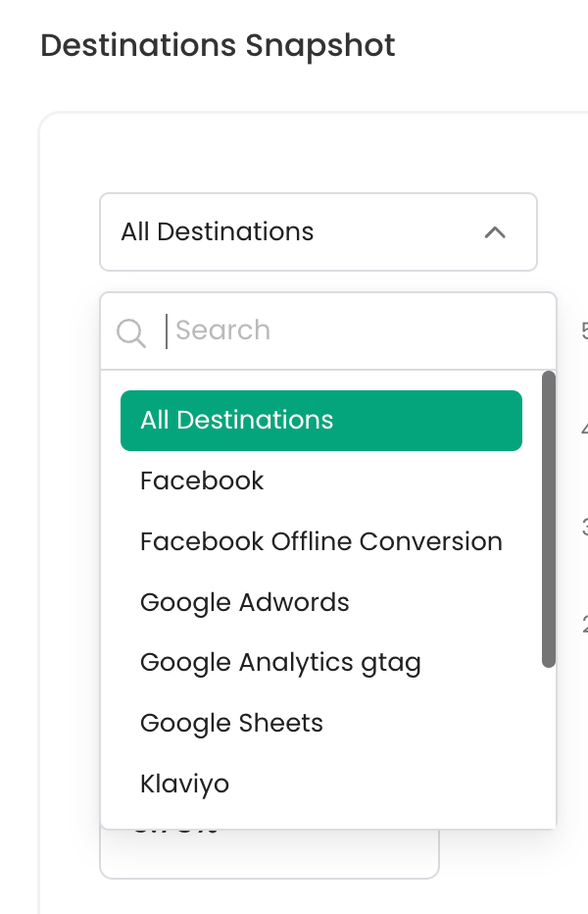The image size is (588, 914).
Task: Select the highlighted All Destinations option
Action: coord(237,421)
